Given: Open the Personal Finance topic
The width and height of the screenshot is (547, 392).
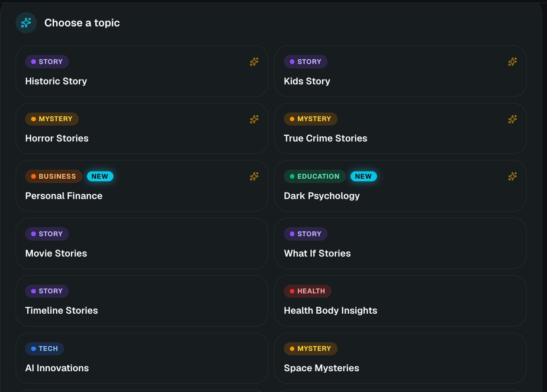Looking at the screenshot, I should point(142,186).
